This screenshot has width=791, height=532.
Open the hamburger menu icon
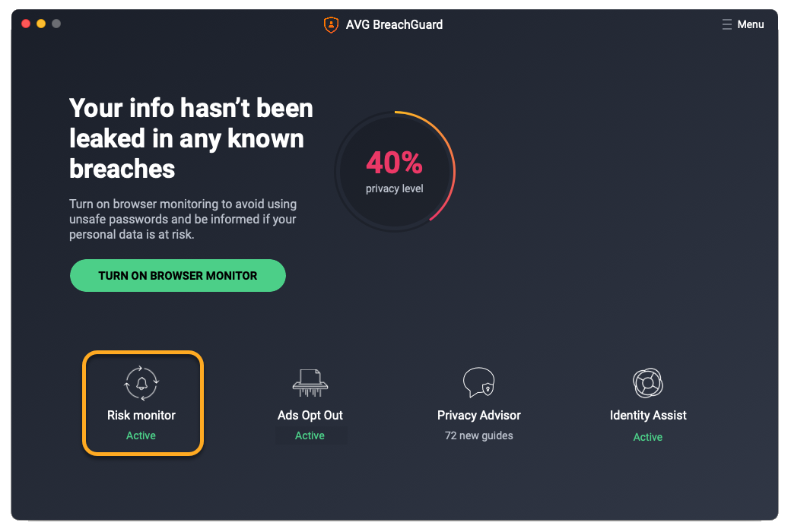click(727, 24)
